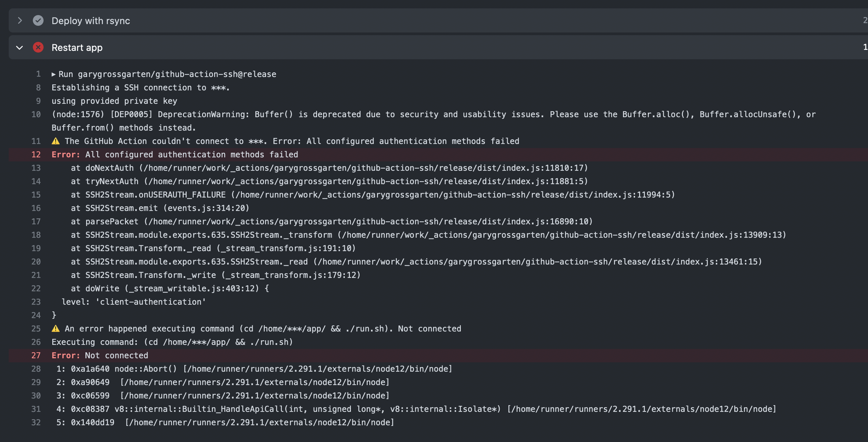868x442 pixels.
Task: Click 'Establishing a SSH connection' log line
Action: [x=140, y=87]
